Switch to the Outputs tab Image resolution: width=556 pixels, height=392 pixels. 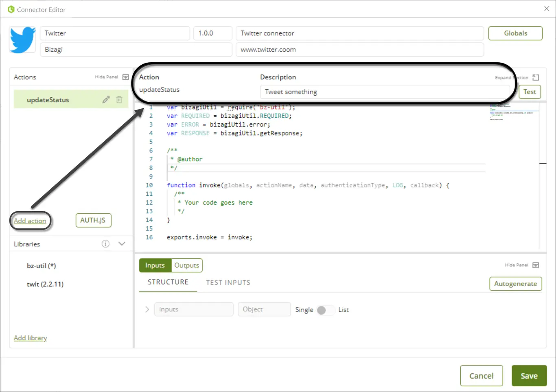point(187,265)
